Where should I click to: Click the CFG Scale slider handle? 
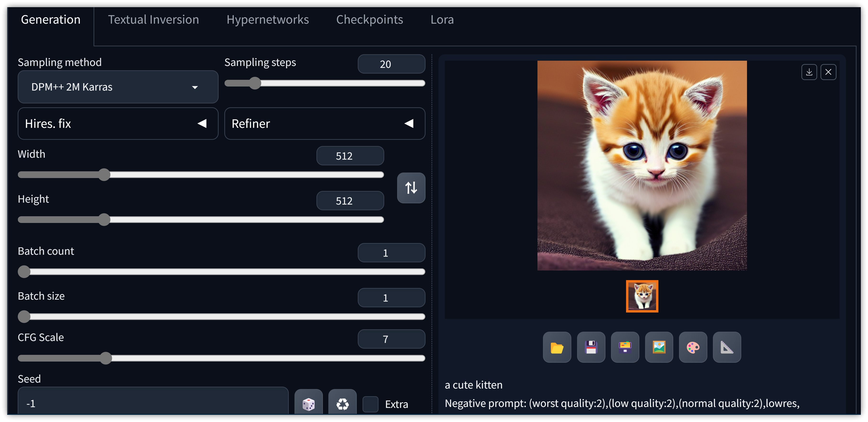pos(106,358)
